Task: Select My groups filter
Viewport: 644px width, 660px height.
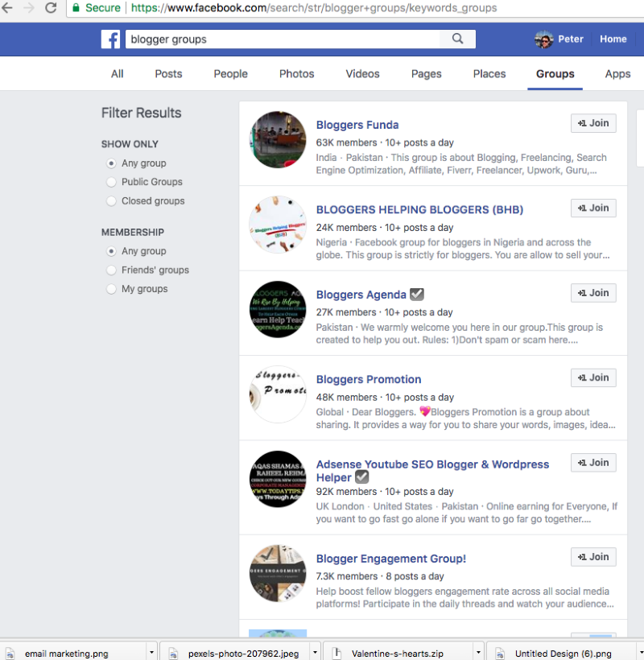Action: [111, 289]
